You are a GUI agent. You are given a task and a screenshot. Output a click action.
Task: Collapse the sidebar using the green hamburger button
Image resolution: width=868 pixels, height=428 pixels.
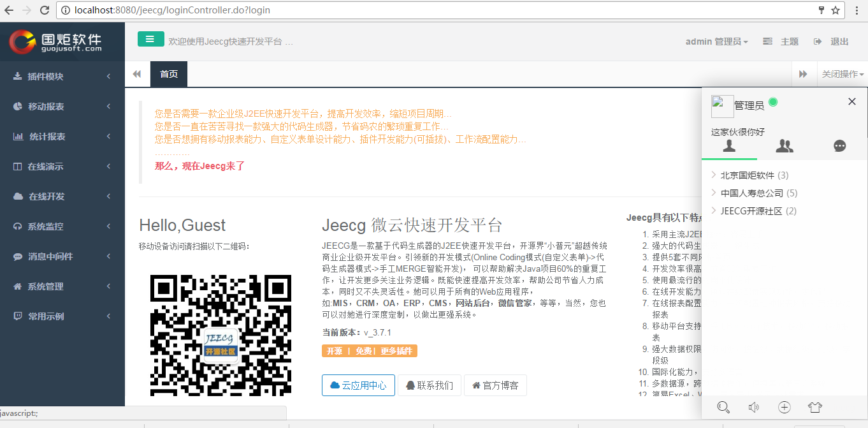[x=150, y=39]
